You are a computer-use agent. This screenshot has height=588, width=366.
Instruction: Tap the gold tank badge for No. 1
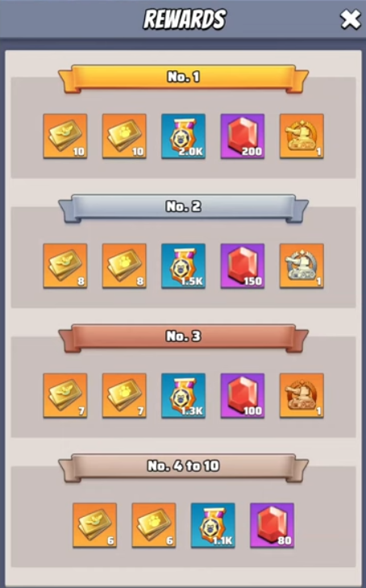coord(302,136)
